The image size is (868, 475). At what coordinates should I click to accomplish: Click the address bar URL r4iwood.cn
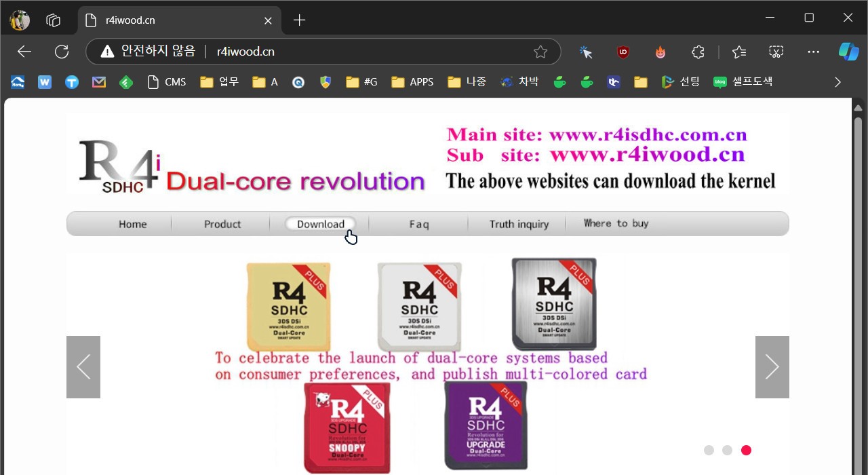point(245,52)
